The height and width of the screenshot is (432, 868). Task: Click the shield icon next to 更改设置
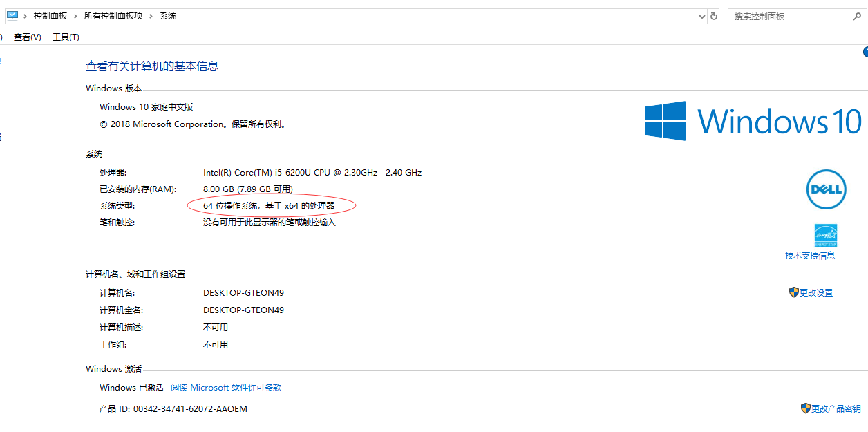793,292
